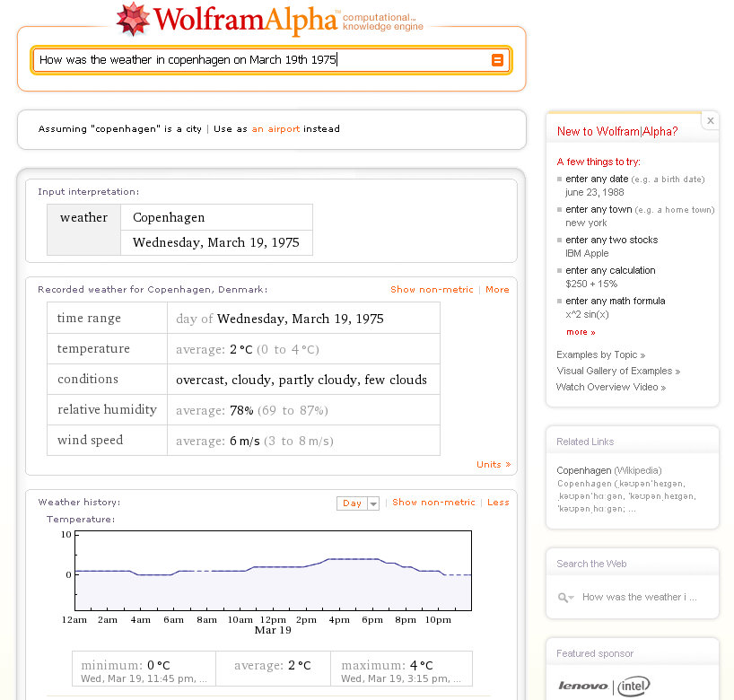Open the Lenovo sponsor logo
734x700 pixels.
point(583,686)
